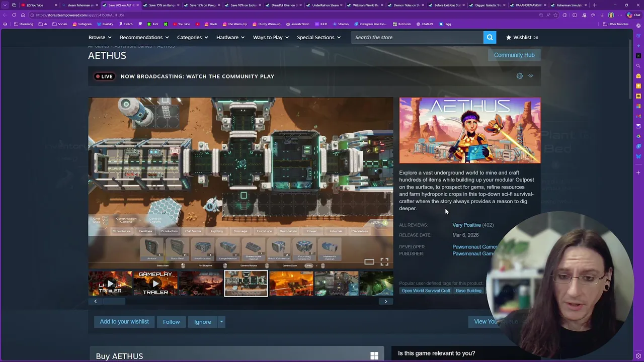Switch to YouTube browser tab
Viewport: 644px width, 362px height.
38,5
